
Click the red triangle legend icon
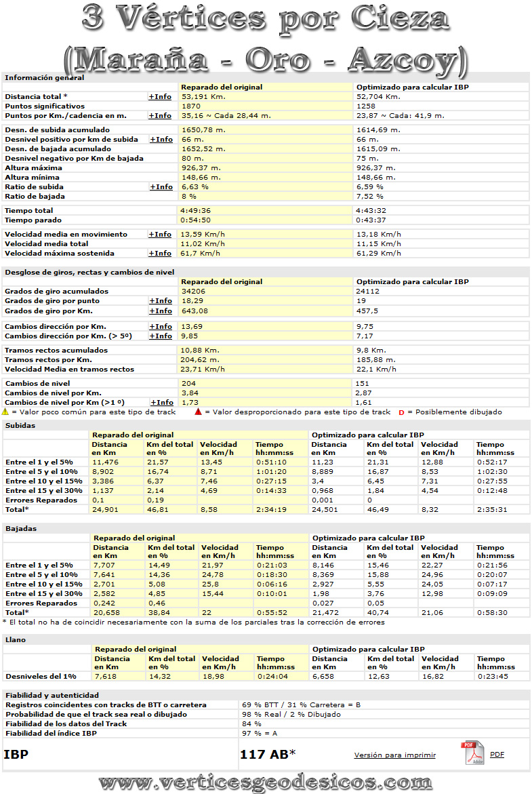(198, 412)
